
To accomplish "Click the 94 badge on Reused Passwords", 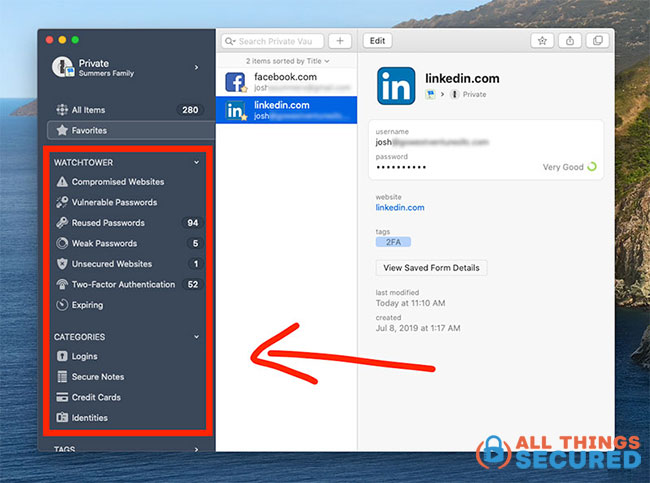I will [x=192, y=223].
